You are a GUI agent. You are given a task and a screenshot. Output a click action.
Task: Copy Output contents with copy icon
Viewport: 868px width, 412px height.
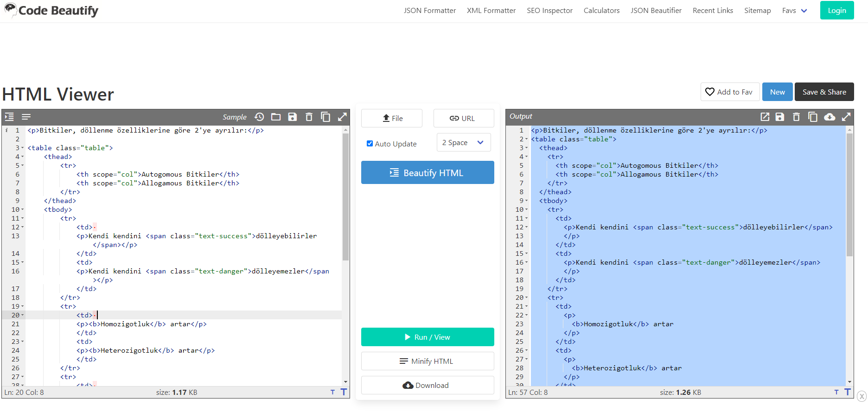point(813,117)
